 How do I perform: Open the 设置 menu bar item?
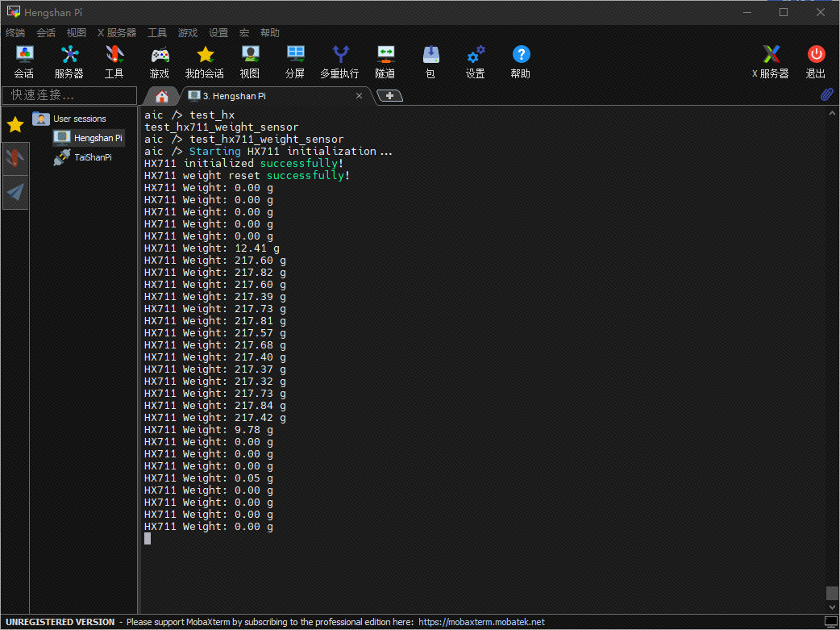click(x=218, y=33)
